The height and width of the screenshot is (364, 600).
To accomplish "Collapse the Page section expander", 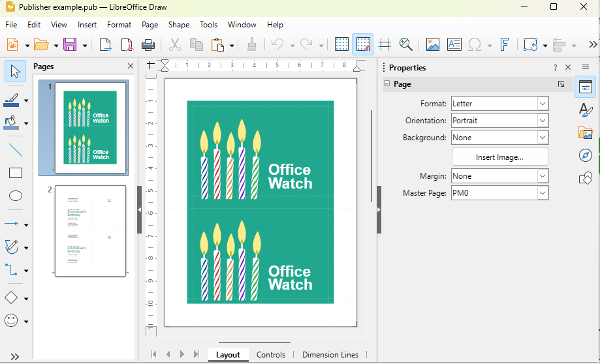I will [x=387, y=83].
